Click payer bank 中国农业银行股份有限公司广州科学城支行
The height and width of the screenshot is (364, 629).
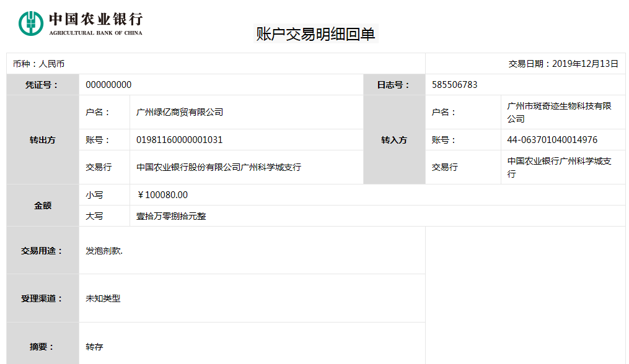[219, 167]
